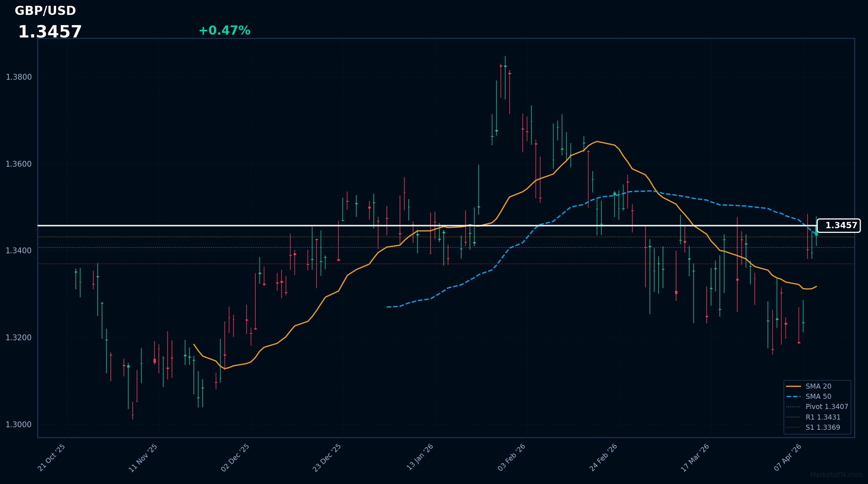Image resolution: width=868 pixels, height=484 pixels.
Task: Select the 03 Feb '26 date label
Action: coord(512,457)
